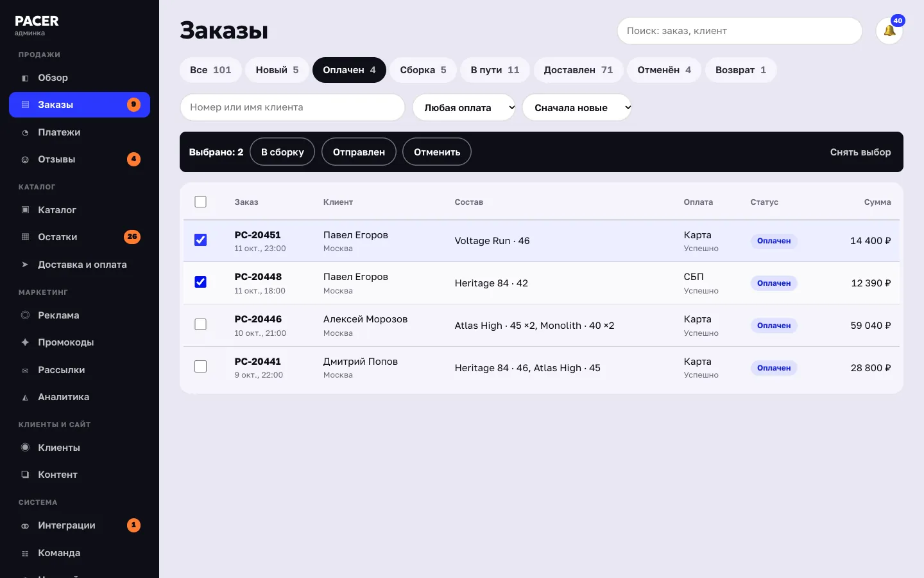Click the Отменить bulk action button
924x578 pixels.
[437, 152]
